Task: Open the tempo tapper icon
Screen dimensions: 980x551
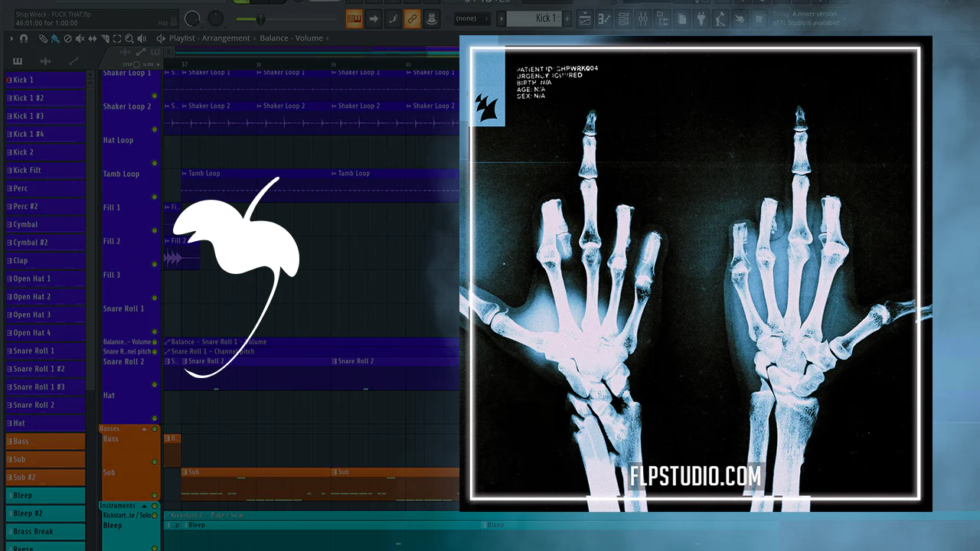Action: click(x=720, y=18)
